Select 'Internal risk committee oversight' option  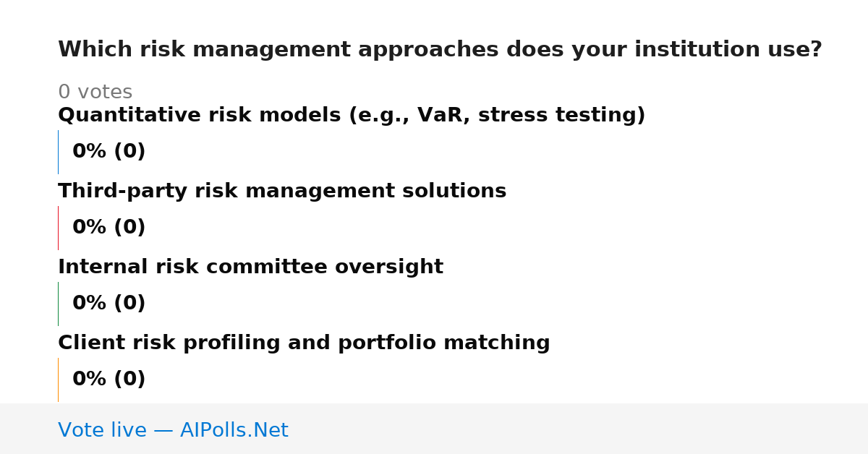[x=250, y=267]
